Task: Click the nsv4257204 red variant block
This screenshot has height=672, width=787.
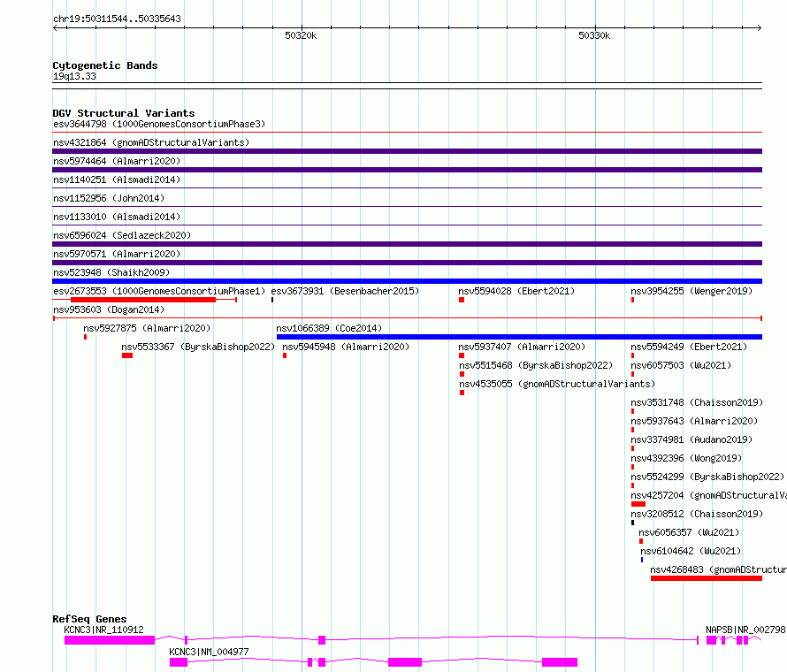Action: pos(638,504)
